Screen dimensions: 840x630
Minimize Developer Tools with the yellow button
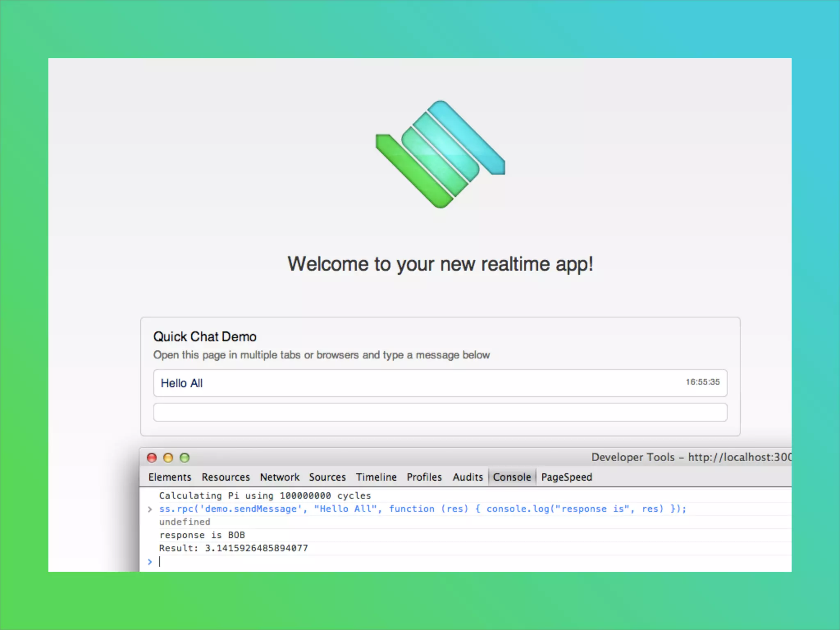168,458
